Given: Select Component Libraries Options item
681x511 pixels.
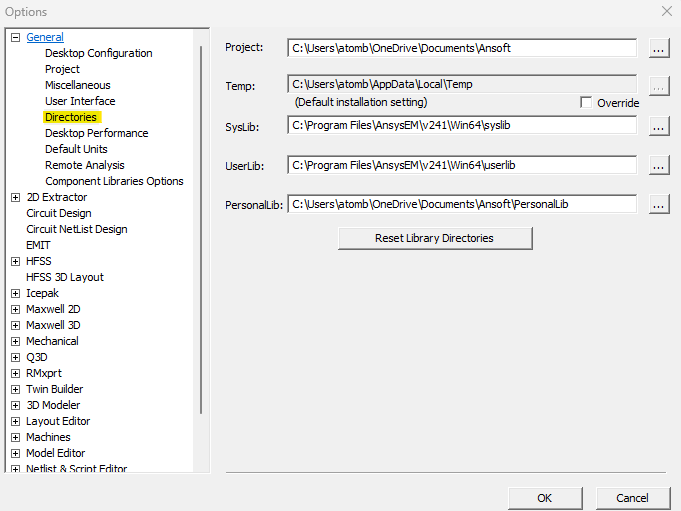Looking at the screenshot, I should (x=114, y=181).
